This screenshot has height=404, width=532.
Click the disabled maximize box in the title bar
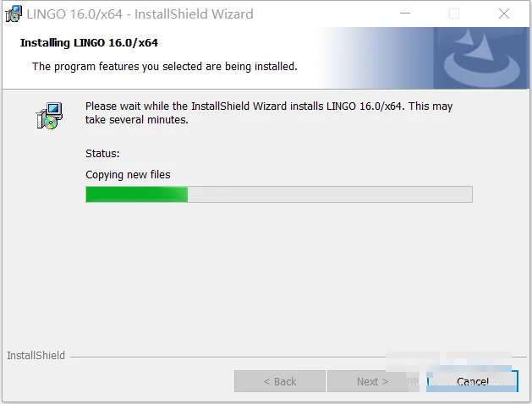(x=454, y=14)
